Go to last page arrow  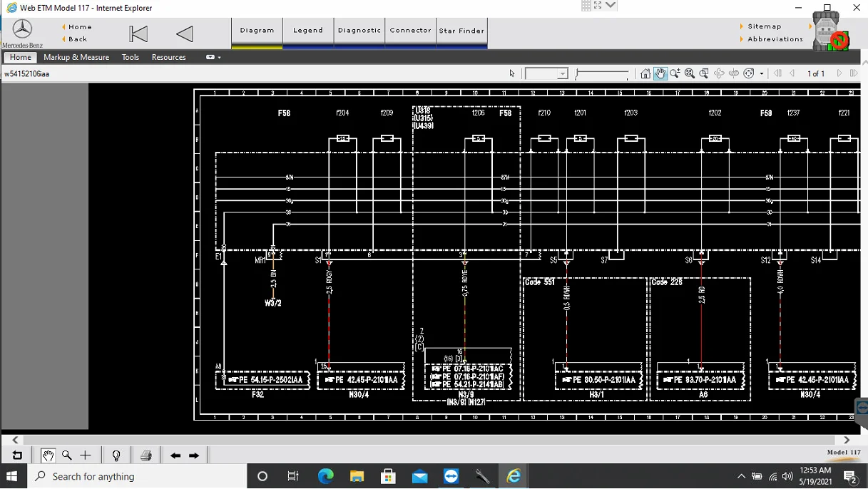[x=854, y=73]
